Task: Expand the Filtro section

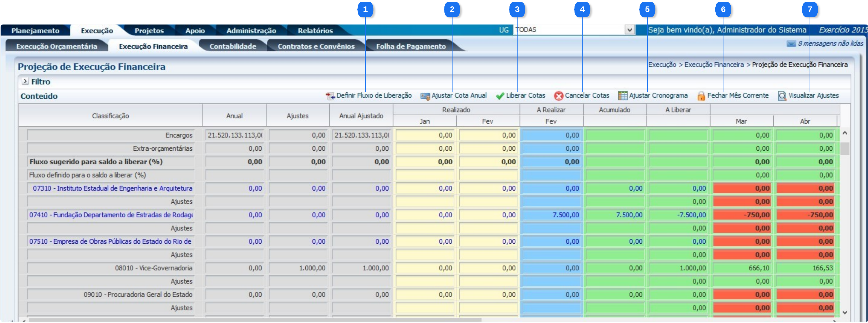Action: pyautogui.click(x=25, y=81)
